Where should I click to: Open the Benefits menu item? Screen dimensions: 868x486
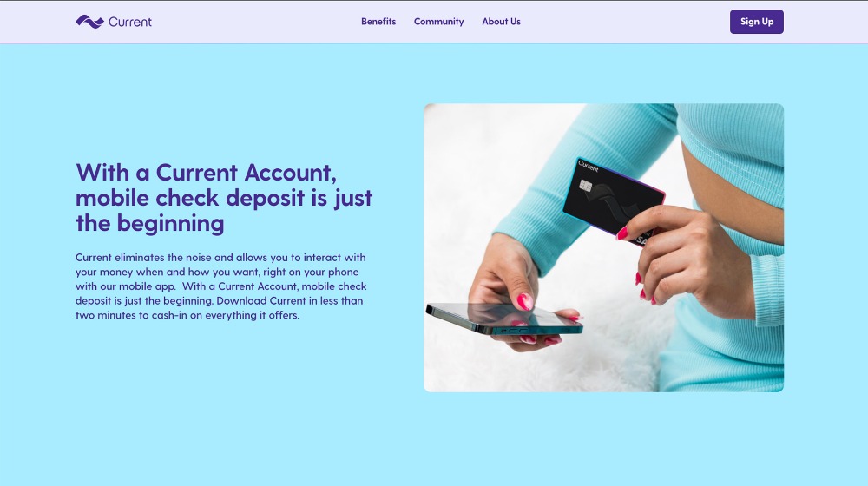(378, 22)
